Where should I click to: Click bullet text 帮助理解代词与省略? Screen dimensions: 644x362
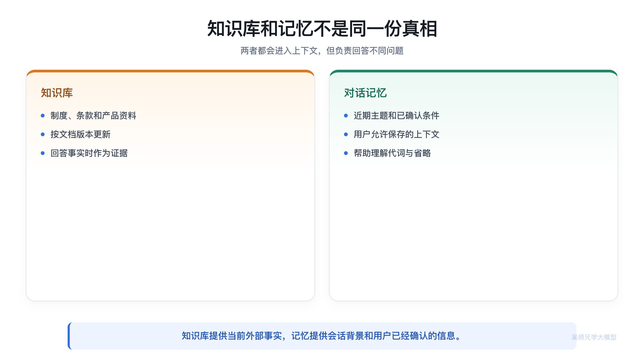[x=392, y=153]
